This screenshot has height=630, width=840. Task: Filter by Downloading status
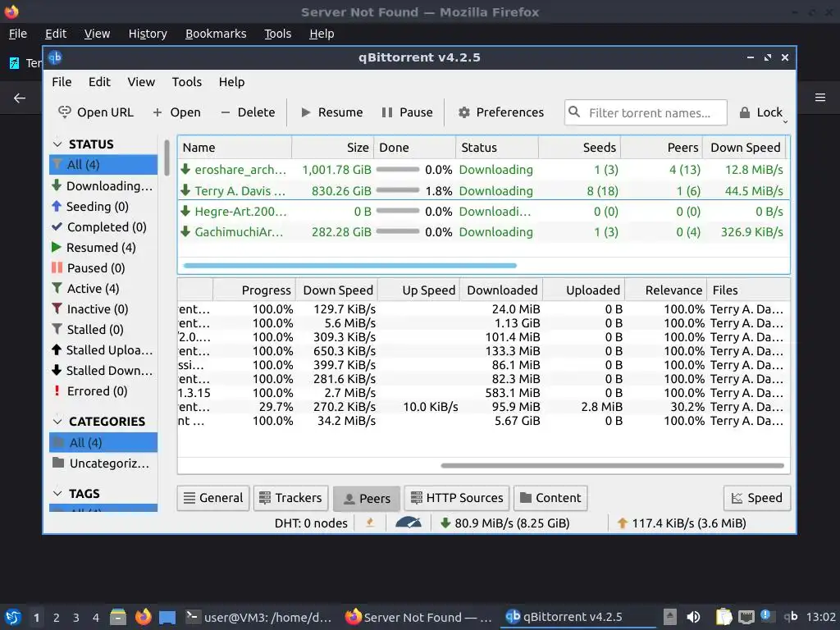tap(103, 186)
